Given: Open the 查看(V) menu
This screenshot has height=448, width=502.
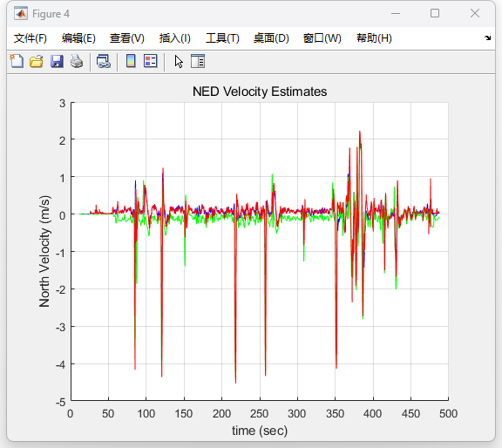Looking at the screenshot, I should tap(127, 38).
